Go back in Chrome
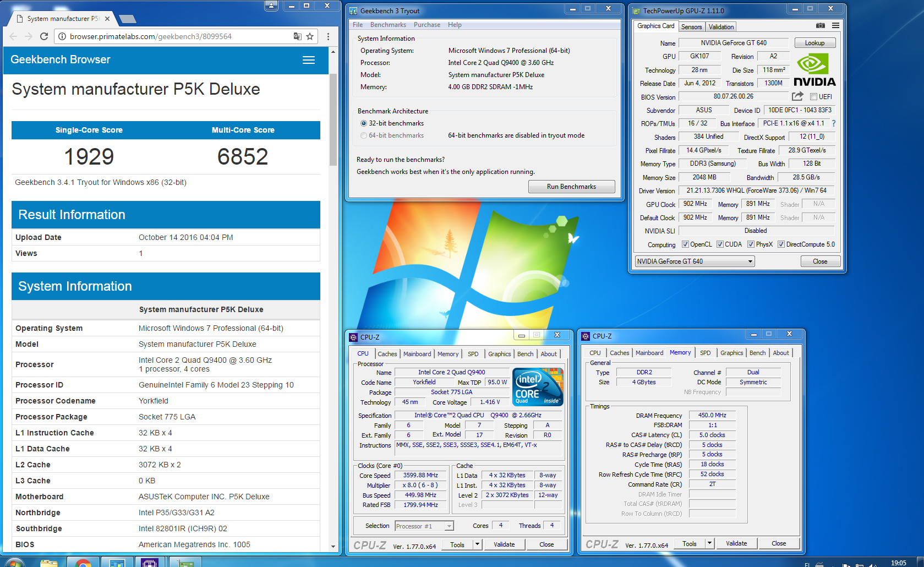This screenshot has width=924, height=567. pyautogui.click(x=14, y=36)
